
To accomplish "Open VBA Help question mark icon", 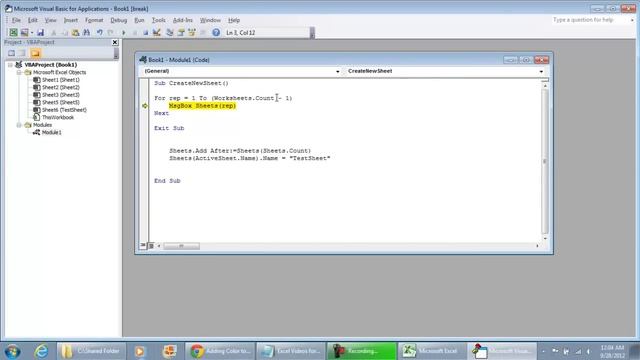I will pyautogui.click(x=216, y=33).
